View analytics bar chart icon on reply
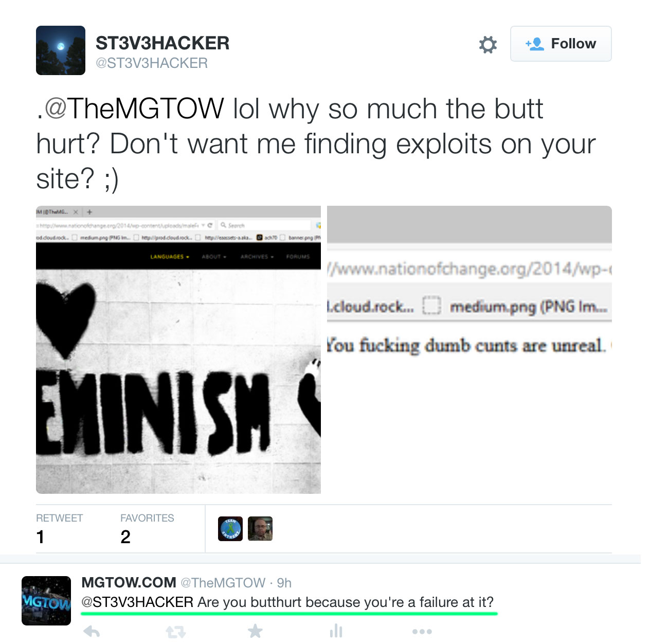This screenshot has width=650, height=644. pos(336,631)
